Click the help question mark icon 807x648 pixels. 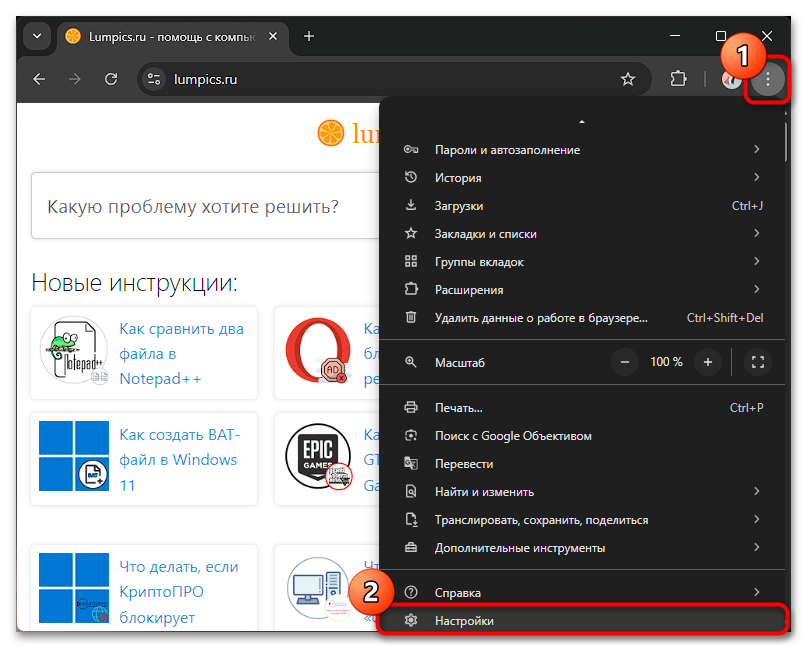point(411,592)
